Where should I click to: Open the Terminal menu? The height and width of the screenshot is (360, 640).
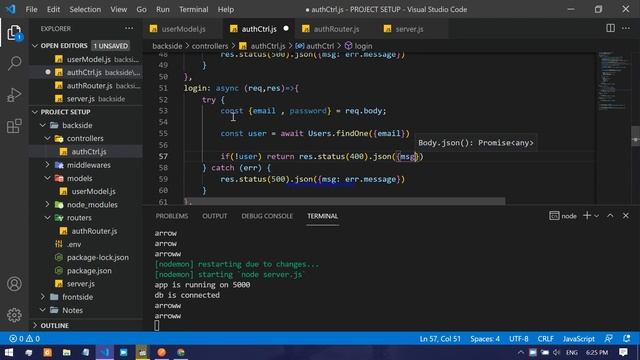[x=193, y=9]
